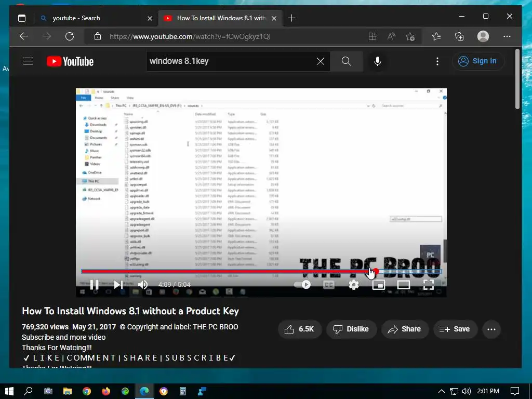This screenshot has height=399, width=532.
Task: Activate Read aloud in address bar
Action: click(391, 36)
